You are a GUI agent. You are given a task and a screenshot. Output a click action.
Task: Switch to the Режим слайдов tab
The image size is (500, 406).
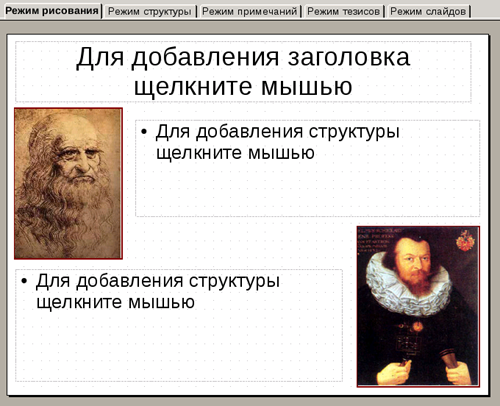428,12
